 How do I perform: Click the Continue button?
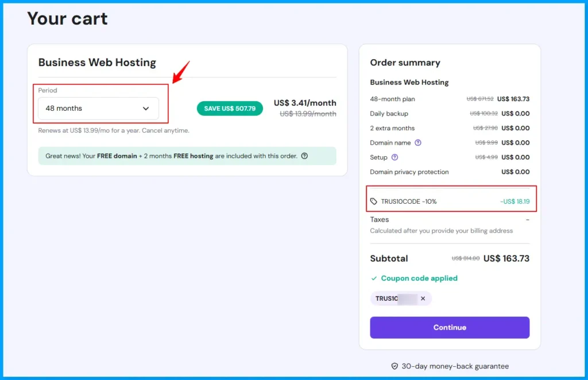(450, 327)
